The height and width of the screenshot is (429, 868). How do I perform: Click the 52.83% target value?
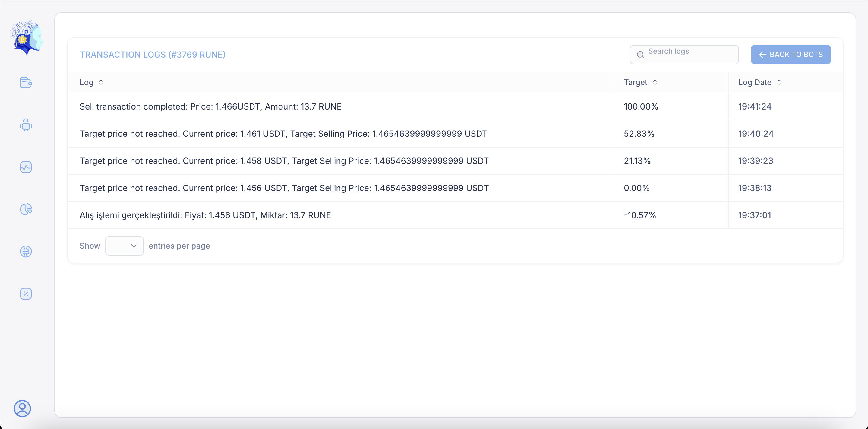[x=639, y=134]
